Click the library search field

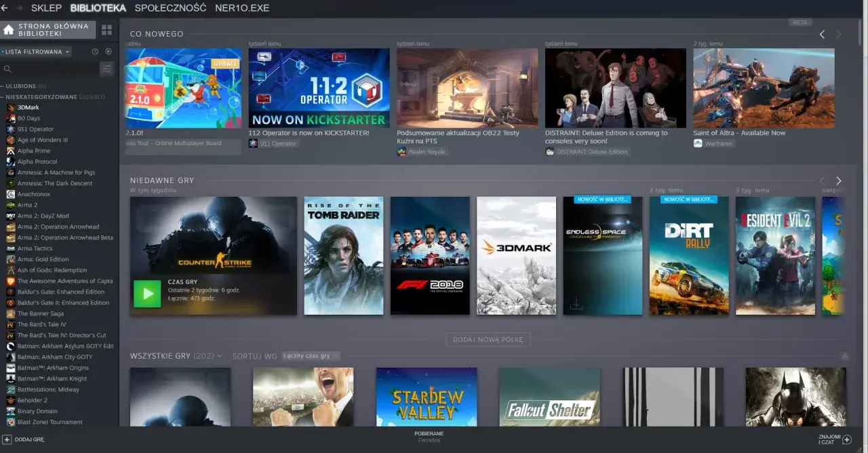pos(50,68)
